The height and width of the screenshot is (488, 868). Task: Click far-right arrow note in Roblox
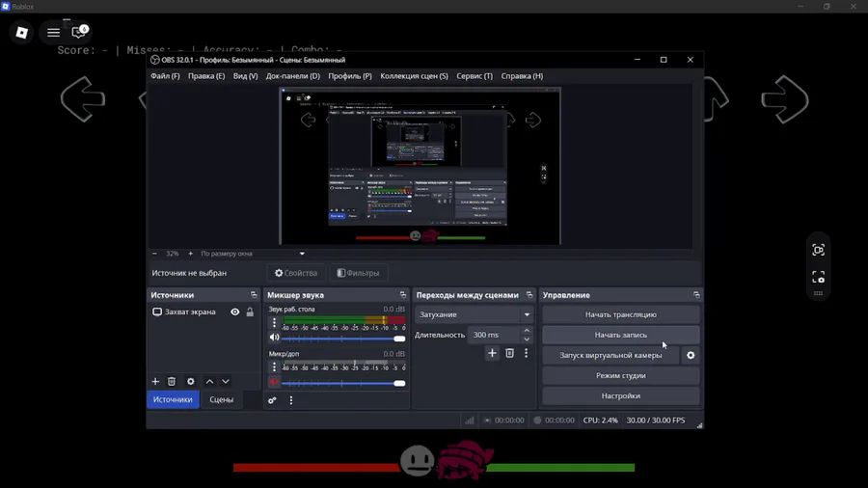[x=785, y=99]
